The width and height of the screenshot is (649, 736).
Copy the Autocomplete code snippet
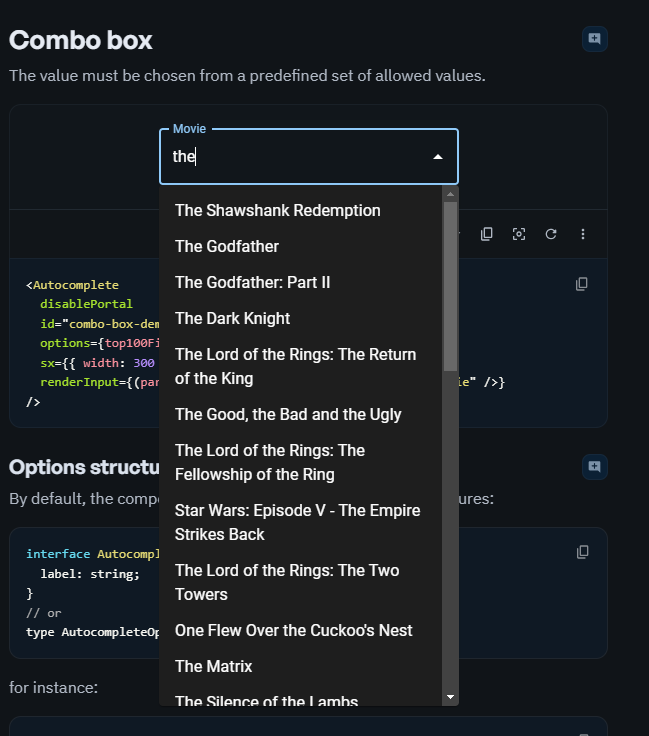[x=581, y=284]
